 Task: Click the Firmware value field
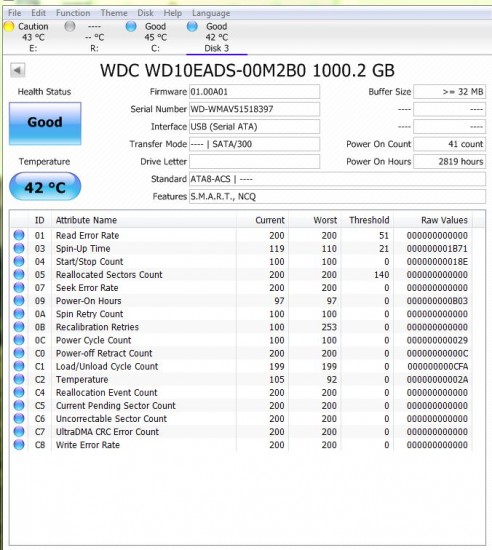pyautogui.click(x=254, y=92)
